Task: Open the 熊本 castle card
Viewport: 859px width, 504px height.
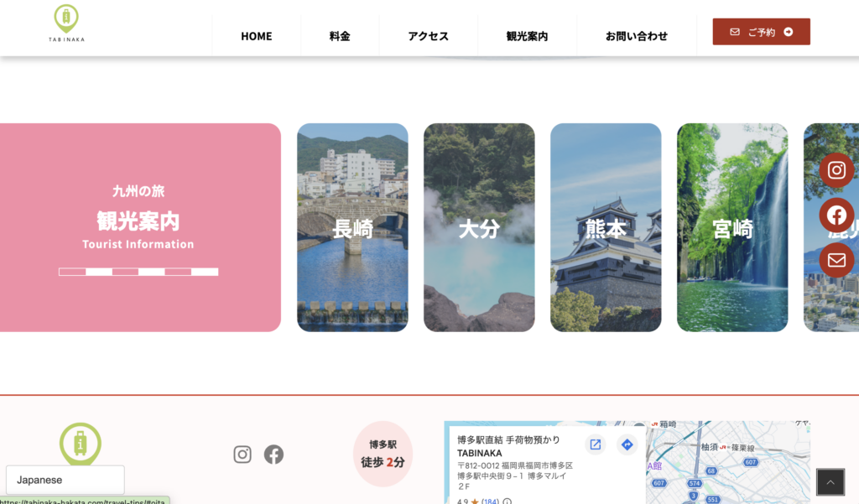Action: click(x=605, y=227)
